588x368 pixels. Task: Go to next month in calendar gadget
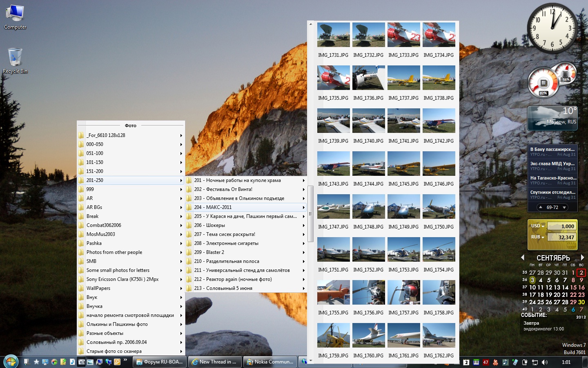582,258
